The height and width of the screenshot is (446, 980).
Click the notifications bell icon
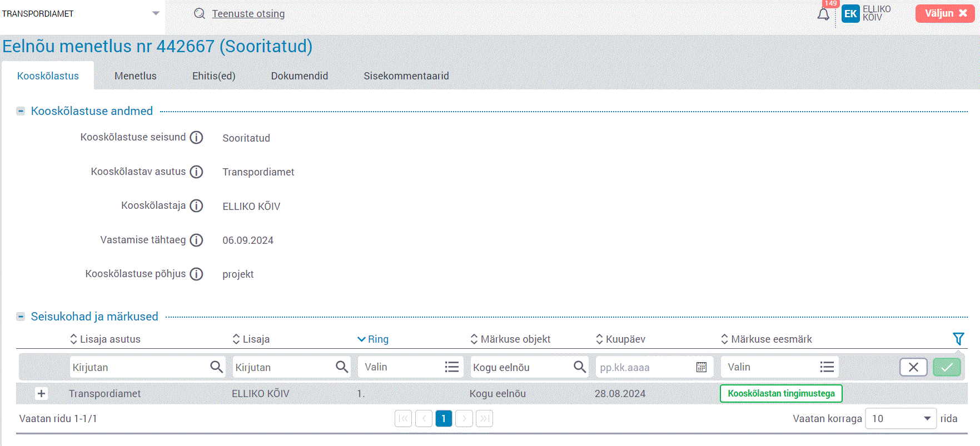click(x=823, y=14)
